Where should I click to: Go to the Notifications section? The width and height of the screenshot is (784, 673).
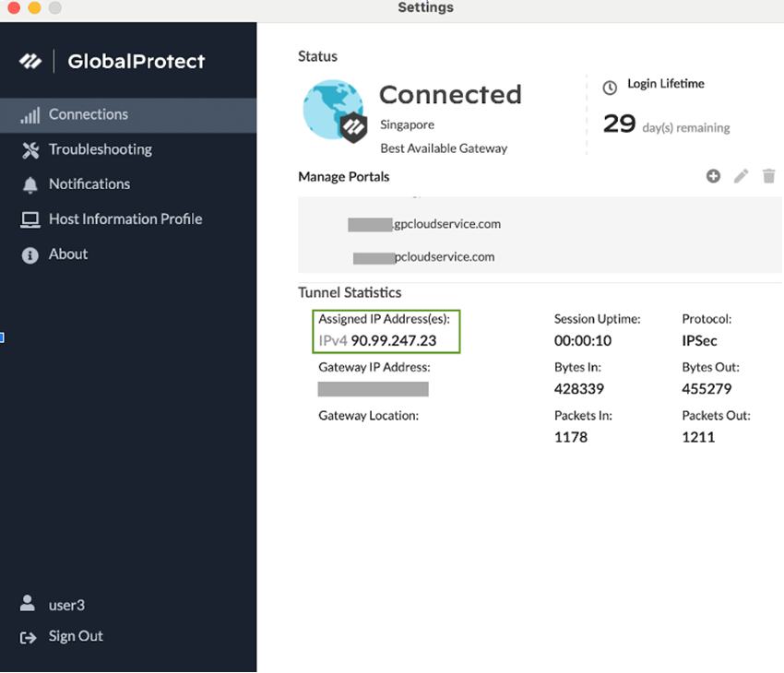pos(89,184)
